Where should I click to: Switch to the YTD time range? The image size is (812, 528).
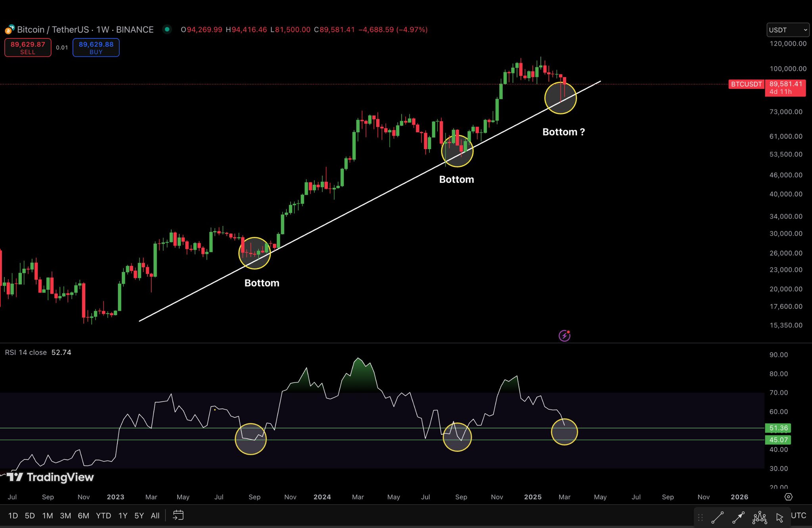(x=103, y=516)
